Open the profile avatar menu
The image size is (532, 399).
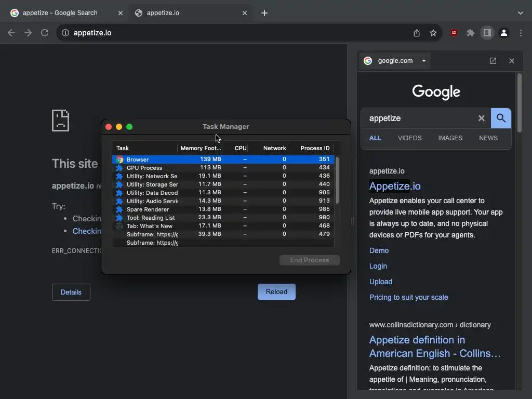504,33
